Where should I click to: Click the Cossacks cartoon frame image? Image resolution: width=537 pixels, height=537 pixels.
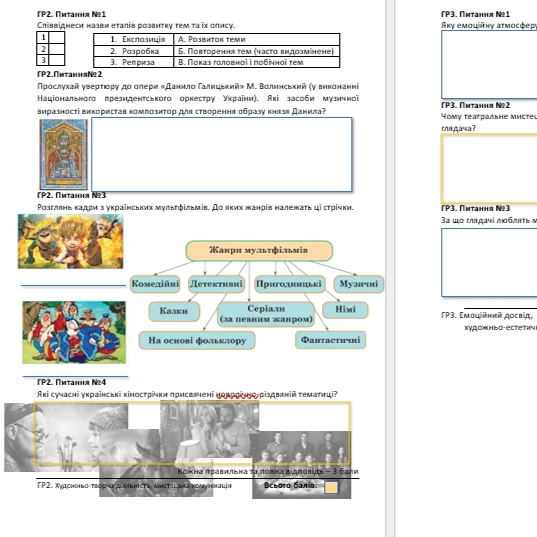[74, 332]
